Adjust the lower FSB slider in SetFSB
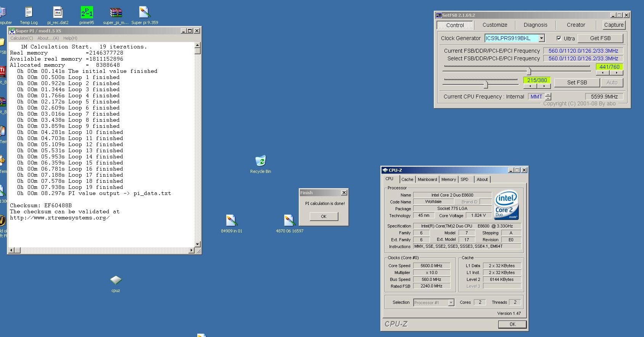 [x=486, y=84]
